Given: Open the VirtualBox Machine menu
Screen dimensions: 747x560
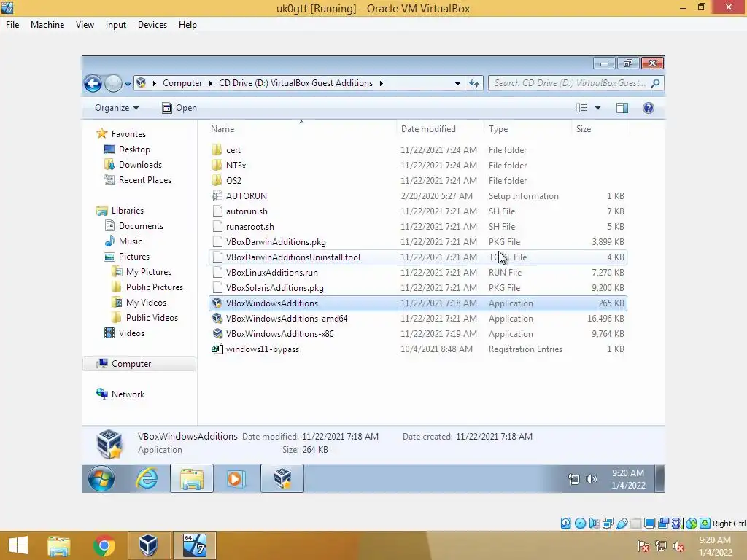Looking at the screenshot, I should 47,25.
